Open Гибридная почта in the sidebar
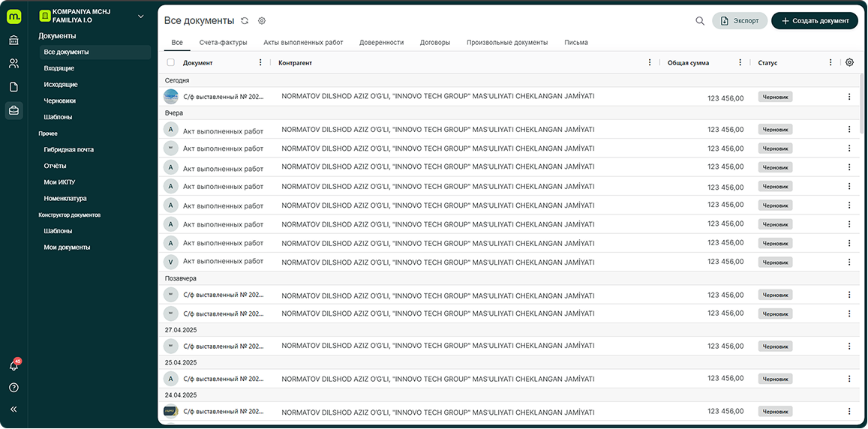The height and width of the screenshot is (429, 868). (x=69, y=149)
